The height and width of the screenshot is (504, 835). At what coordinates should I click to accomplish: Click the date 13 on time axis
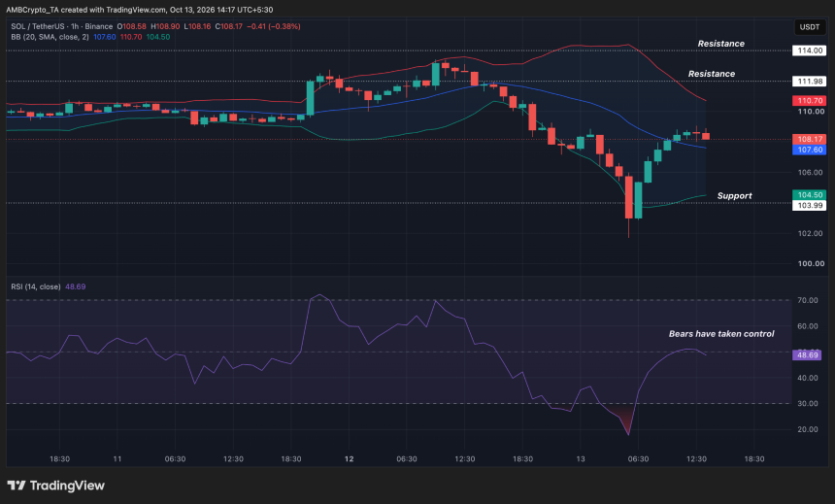pos(581,458)
